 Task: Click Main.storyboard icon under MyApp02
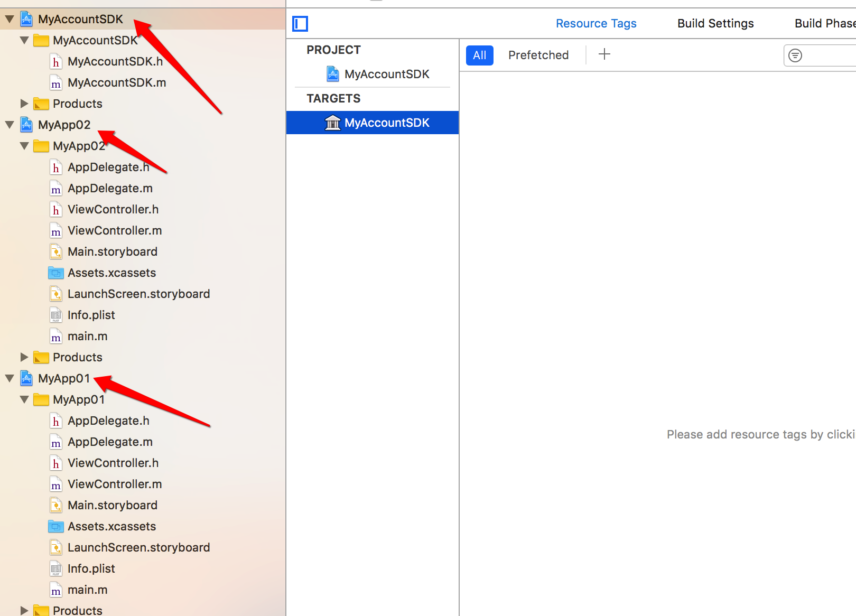pyautogui.click(x=56, y=252)
